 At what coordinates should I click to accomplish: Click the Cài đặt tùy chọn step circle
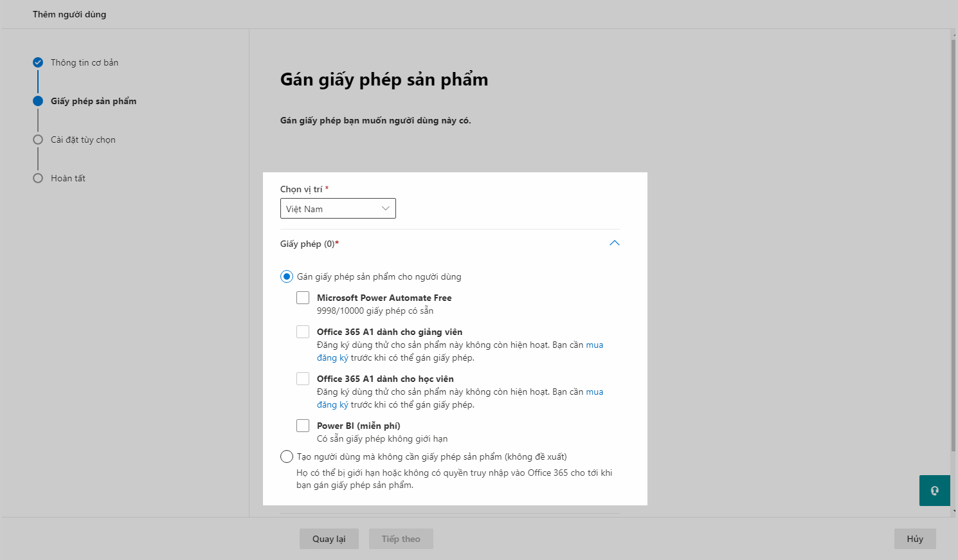[x=38, y=140]
